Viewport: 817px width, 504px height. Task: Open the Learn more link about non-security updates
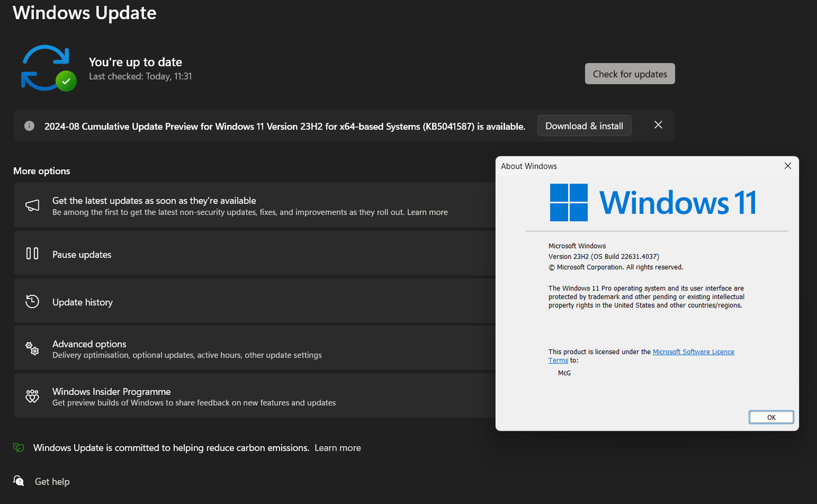pos(427,212)
